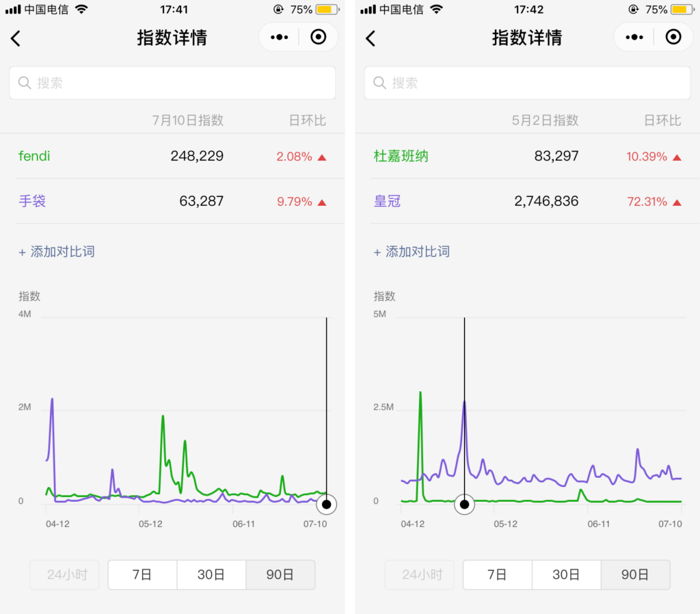
Task: Click the 日环比 header on left screen
Action: coord(308,120)
